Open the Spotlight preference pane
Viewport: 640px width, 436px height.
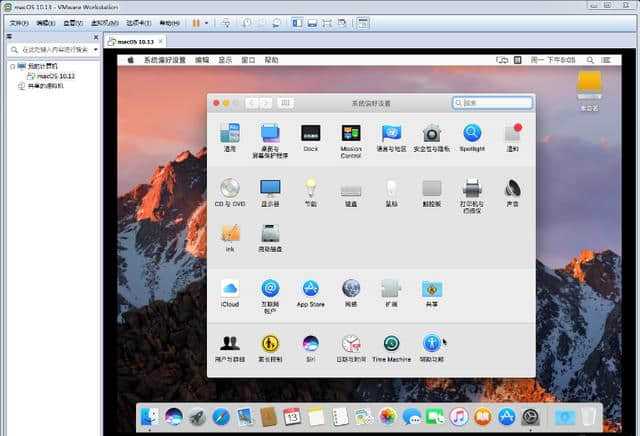(x=472, y=138)
